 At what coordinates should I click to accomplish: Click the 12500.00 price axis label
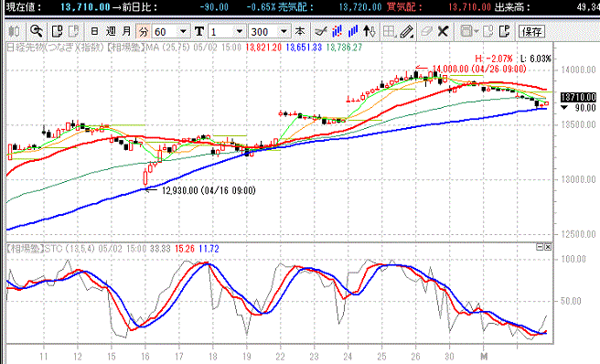(x=578, y=234)
